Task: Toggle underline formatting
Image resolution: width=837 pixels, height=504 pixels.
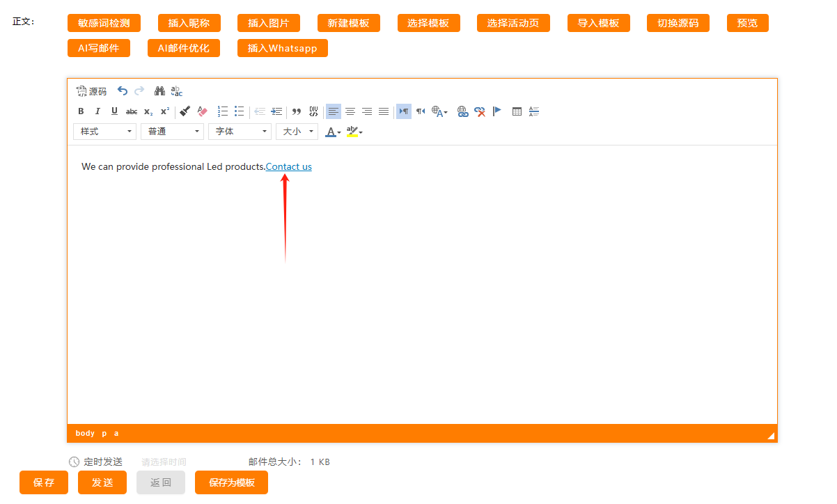Action: (114, 111)
